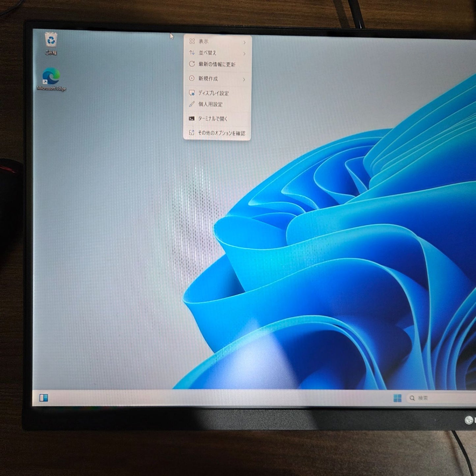Screen dimensions: 476x476
Task: Click the grid icon beside 表示
Action: pos(192,41)
